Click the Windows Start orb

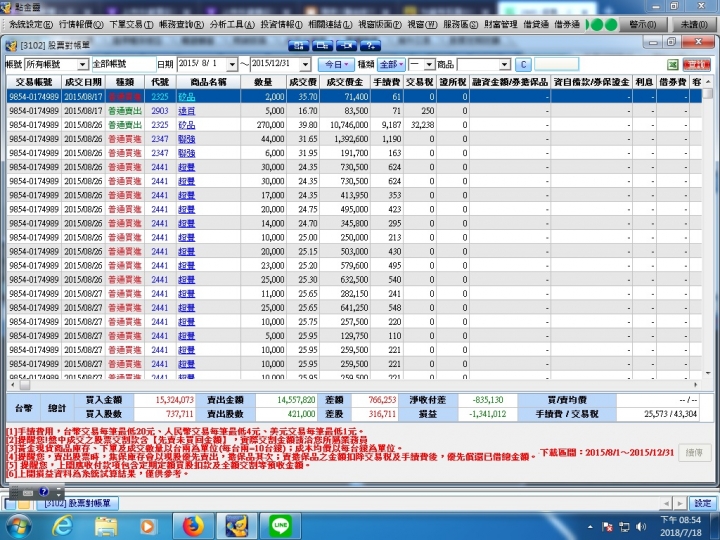tap(19, 526)
